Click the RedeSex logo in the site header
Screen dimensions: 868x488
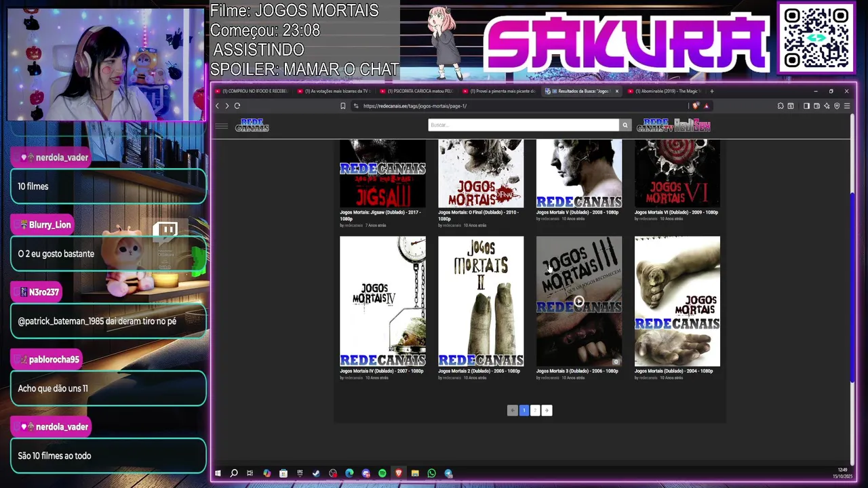pyautogui.click(x=692, y=125)
